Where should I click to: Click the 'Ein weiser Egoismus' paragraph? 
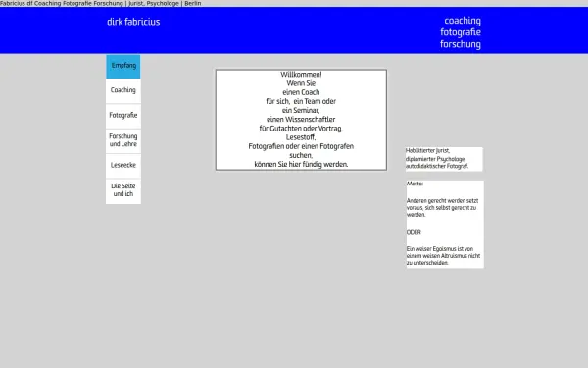[443, 256]
